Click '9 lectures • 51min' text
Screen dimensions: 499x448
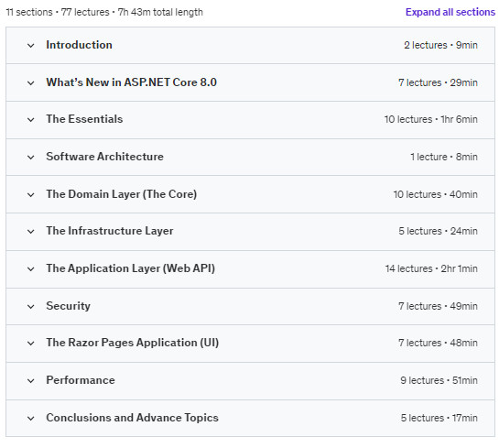click(439, 380)
